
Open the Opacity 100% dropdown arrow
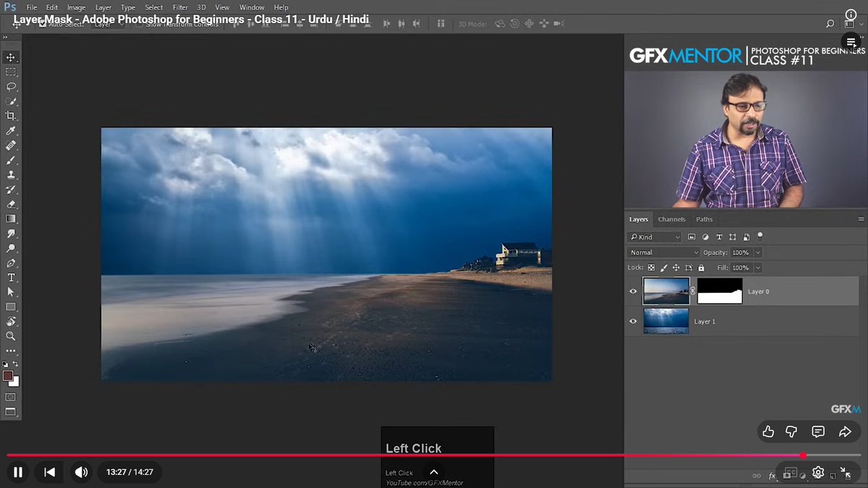[757, 252]
